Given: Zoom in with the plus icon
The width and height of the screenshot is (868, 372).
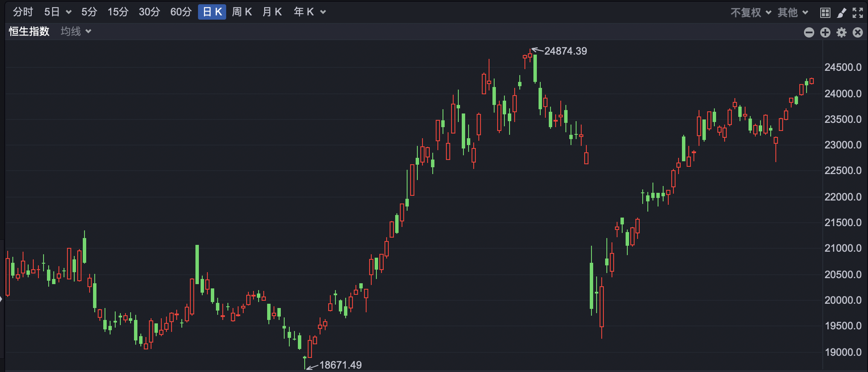Looking at the screenshot, I should (825, 32).
